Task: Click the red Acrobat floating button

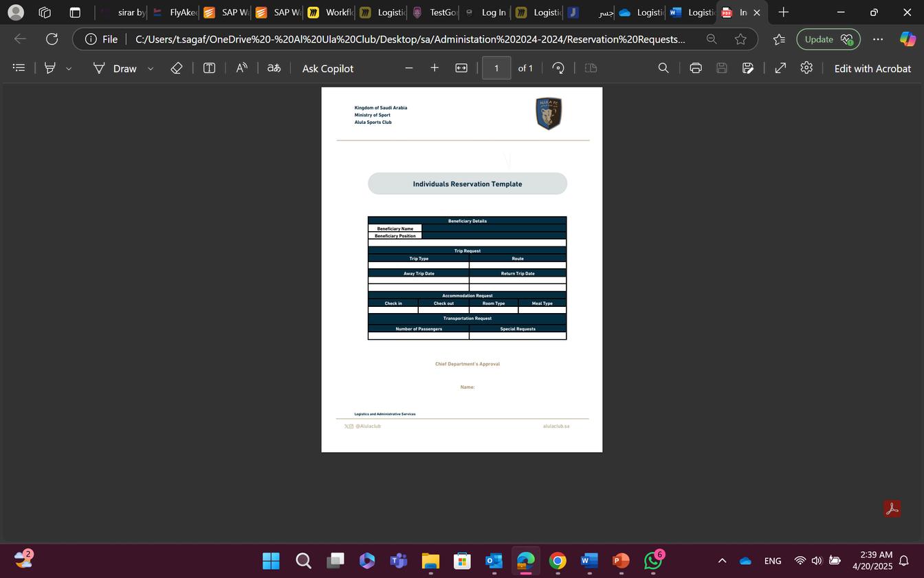Action: tap(892, 509)
